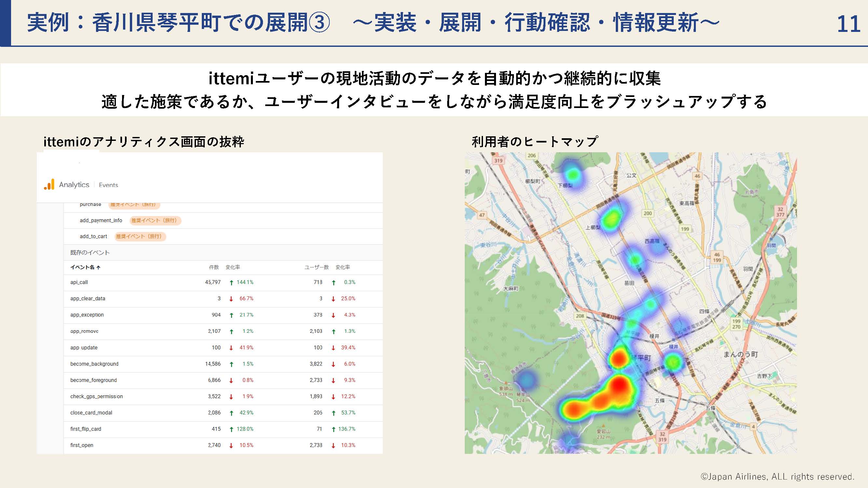Click 推奨イベント（旅行） tag next to add_to_cart
The image size is (868, 488).
140,237
